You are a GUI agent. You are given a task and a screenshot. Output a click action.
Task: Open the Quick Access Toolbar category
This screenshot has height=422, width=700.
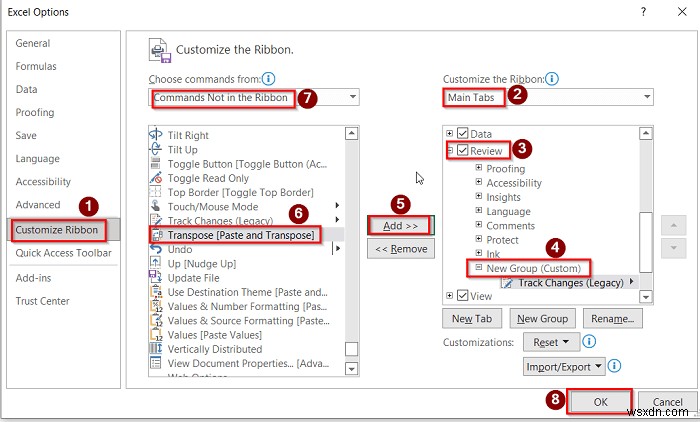[63, 253]
